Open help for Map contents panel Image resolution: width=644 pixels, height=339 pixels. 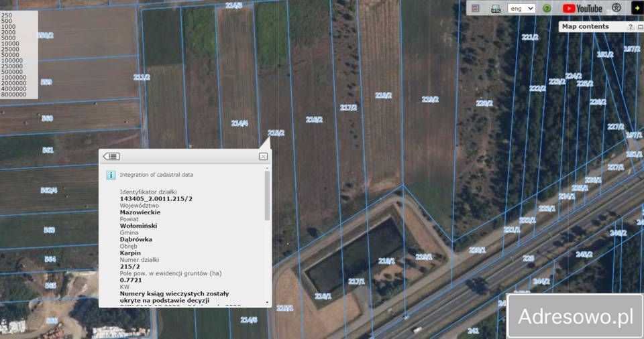coord(630,27)
